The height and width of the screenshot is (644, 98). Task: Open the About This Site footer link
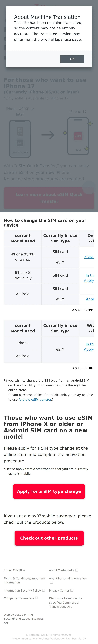tap(14, 570)
